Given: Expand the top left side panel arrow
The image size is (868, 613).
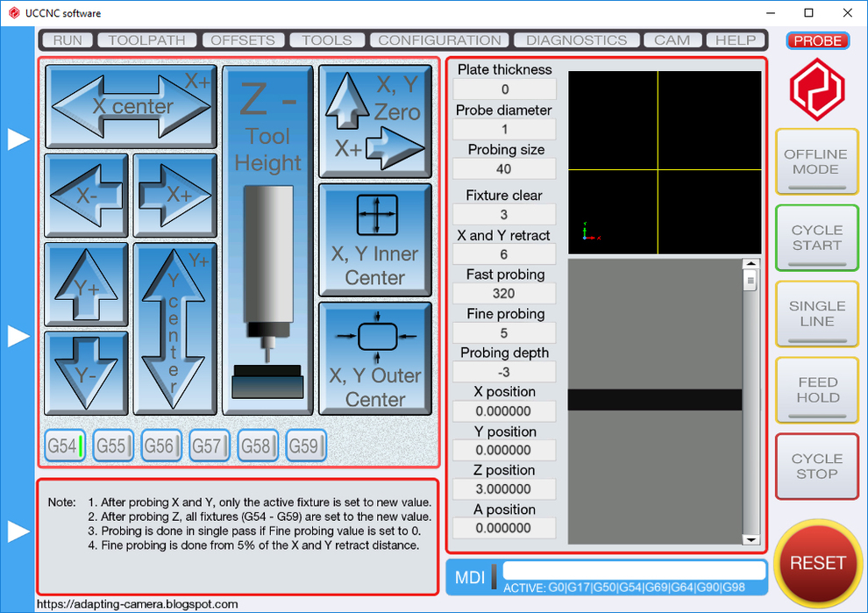Looking at the screenshot, I should click(x=18, y=139).
